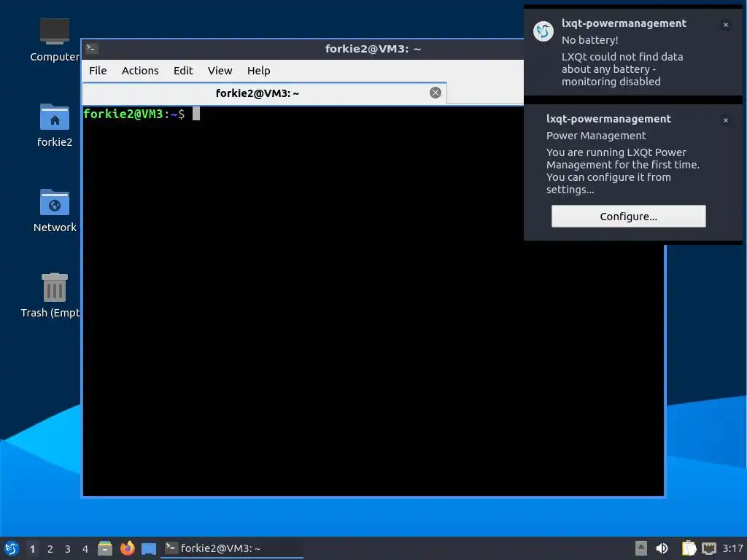Viewport: 747px width, 560px height.
Task: Click the show desktop icon in taskbar
Action: click(x=149, y=549)
